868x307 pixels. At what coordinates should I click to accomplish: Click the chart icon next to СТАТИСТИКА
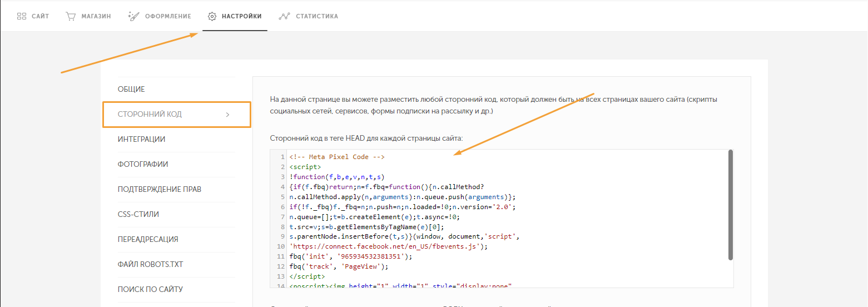coord(285,16)
